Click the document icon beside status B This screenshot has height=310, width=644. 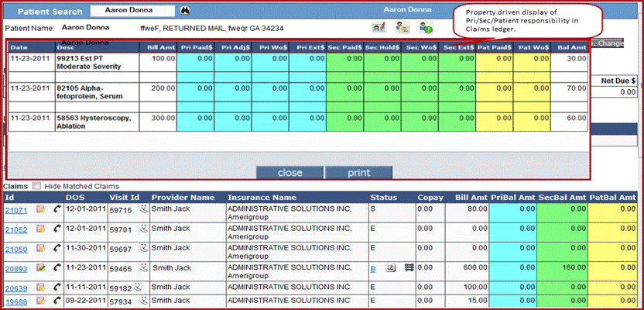390,268
